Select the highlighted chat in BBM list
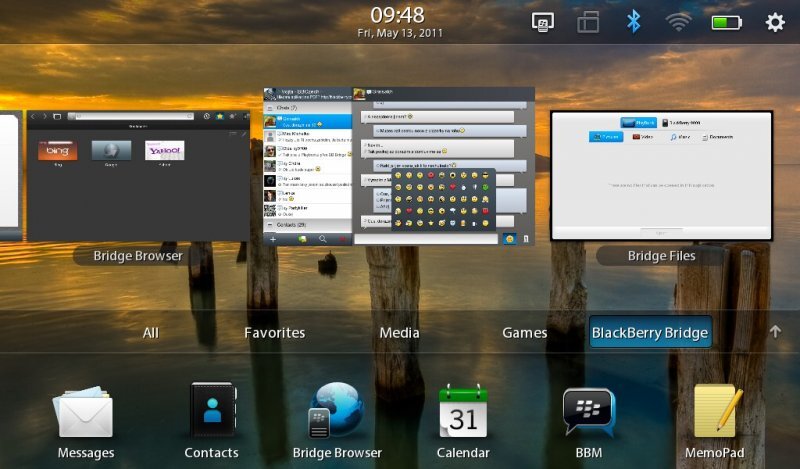The image size is (800, 469). 308,121
